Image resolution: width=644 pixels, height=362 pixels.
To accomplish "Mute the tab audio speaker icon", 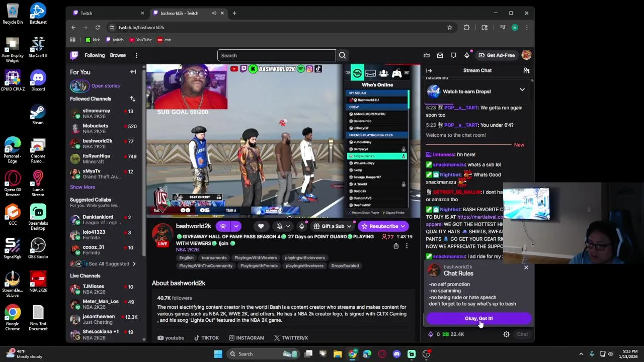I will (x=214, y=13).
